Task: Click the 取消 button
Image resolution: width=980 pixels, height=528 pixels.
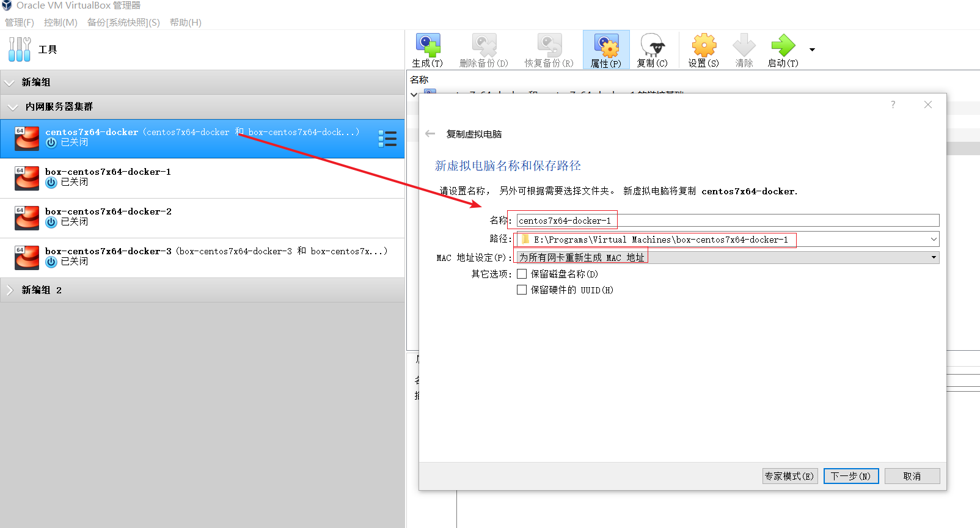Action: coord(912,476)
